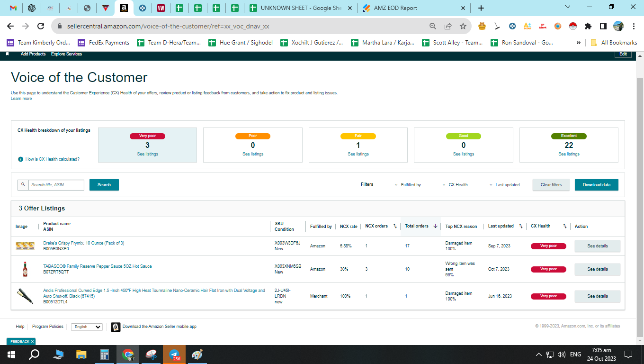The height and width of the screenshot is (364, 644).
Task: Bookmark this page with the star icon
Action: 463,27
